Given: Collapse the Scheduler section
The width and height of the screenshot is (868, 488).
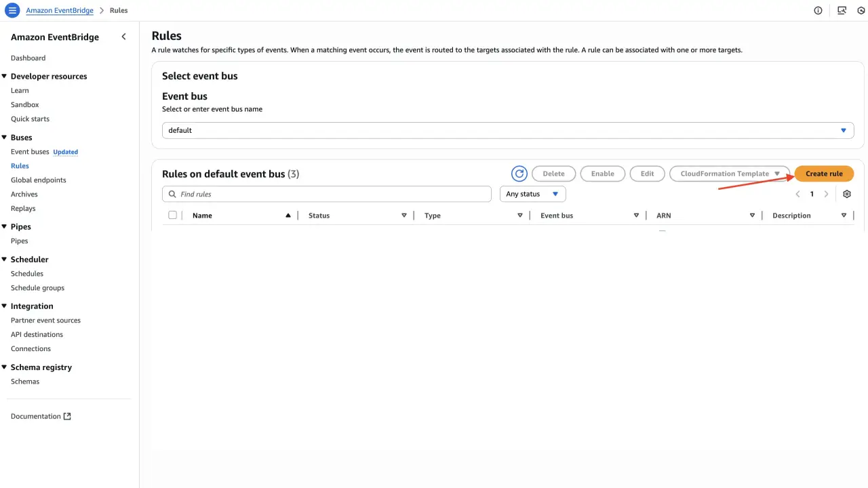Looking at the screenshot, I should (x=5, y=260).
